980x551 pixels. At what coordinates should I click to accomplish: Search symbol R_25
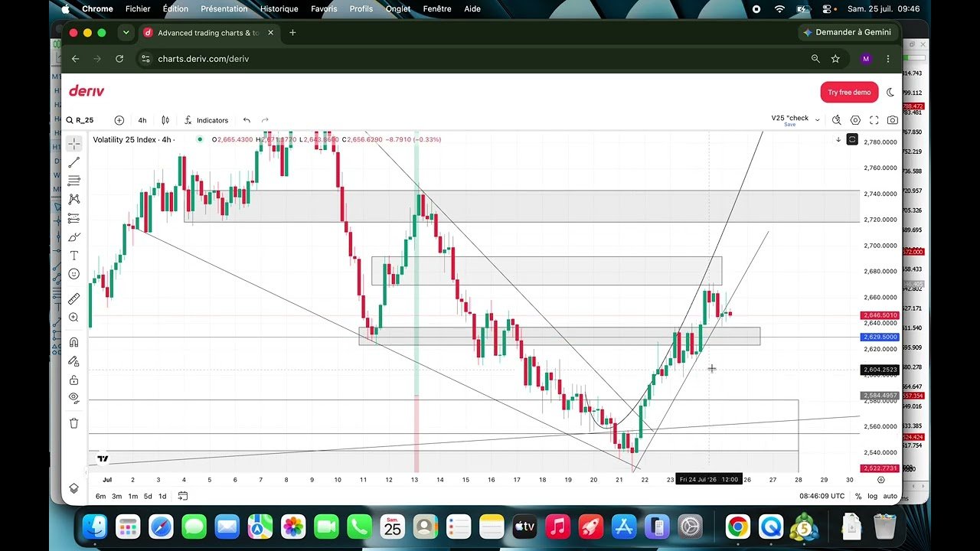coord(80,120)
